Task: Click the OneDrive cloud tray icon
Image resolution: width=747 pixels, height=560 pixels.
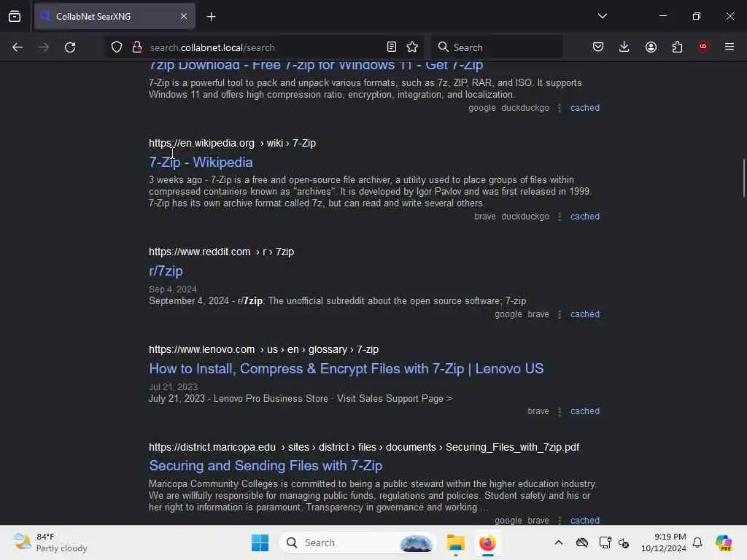Action: pyautogui.click(x=582, y=542)
